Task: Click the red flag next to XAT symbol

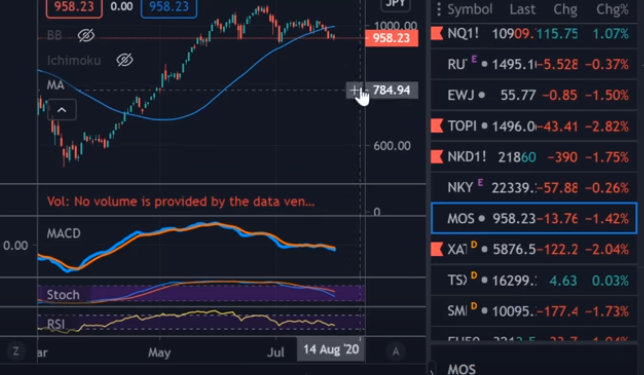Action: tap(437, 249)
